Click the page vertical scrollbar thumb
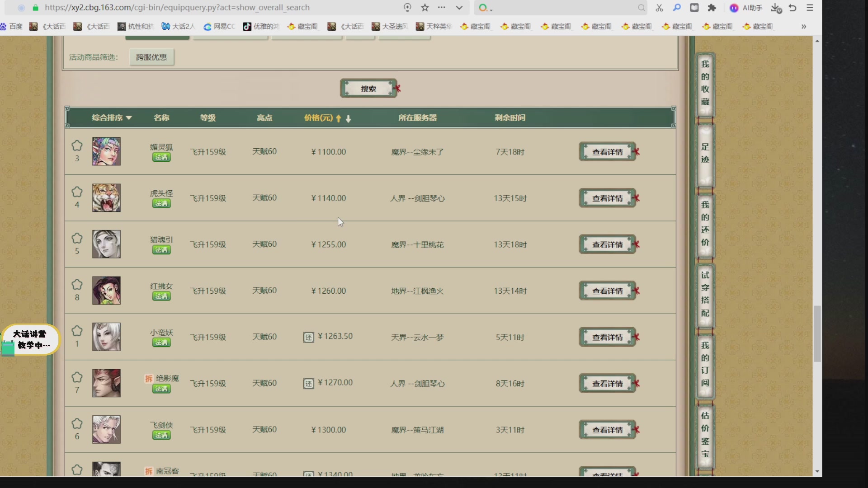This screenshot has height=488, width=868. (x=817, y=334)
